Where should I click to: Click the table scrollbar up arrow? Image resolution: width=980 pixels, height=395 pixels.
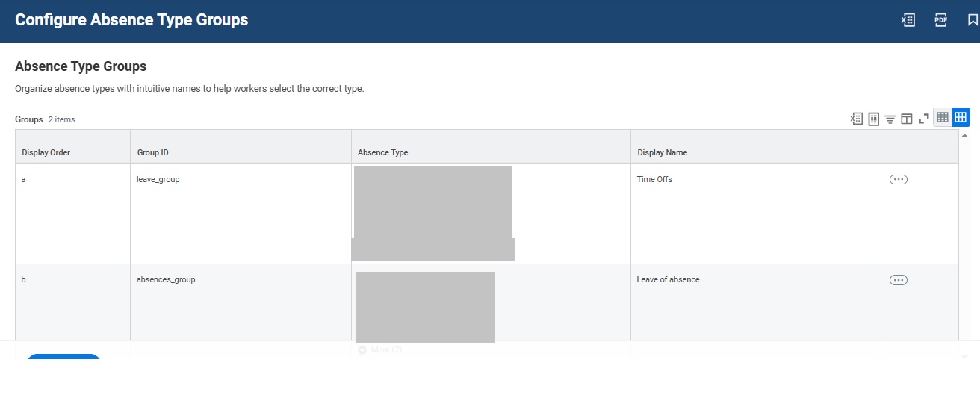(x=964, y=136)
